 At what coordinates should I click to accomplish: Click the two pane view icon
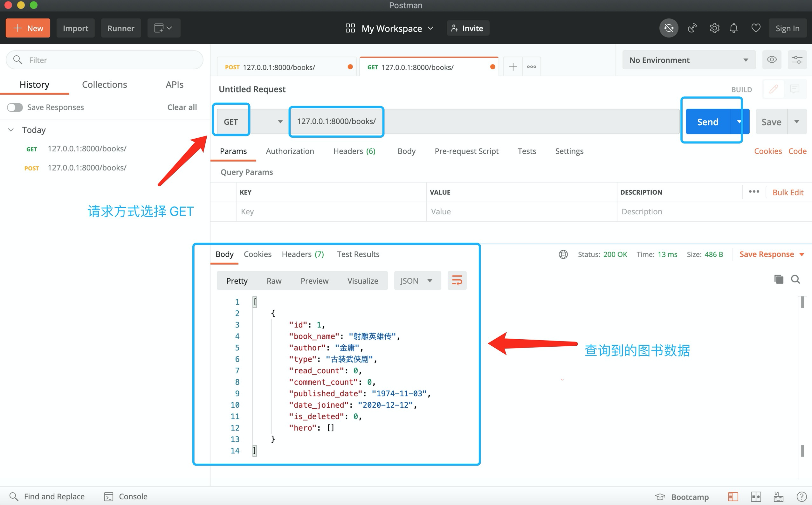click(x=756, y=497)
